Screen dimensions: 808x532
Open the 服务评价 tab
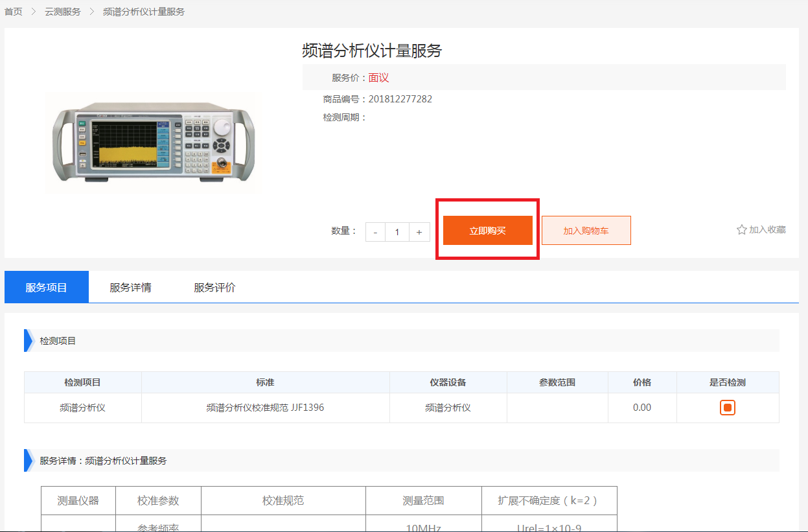(214, 287)
